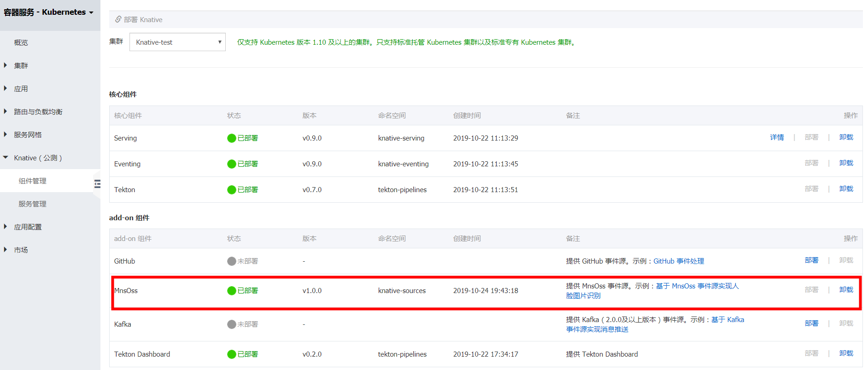Click the Serving component name
Image resolution: width=868 pixels, height=370 pixels.
pos(125,138)
